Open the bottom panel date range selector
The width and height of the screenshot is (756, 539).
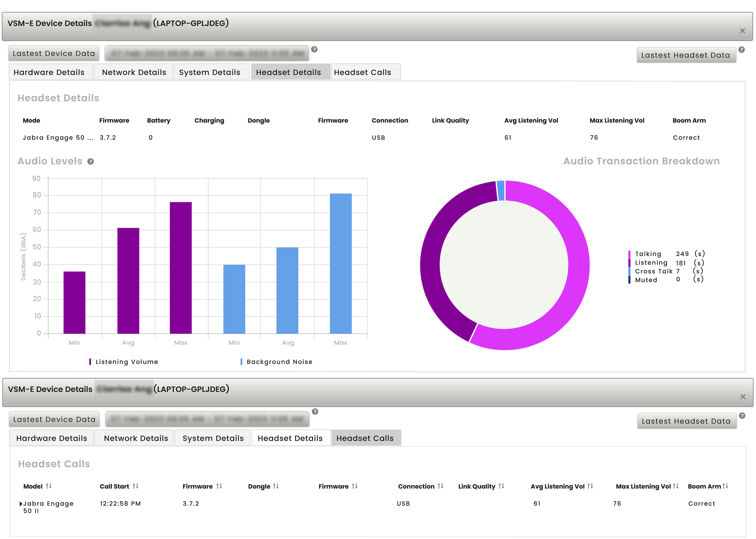(207, 419)
